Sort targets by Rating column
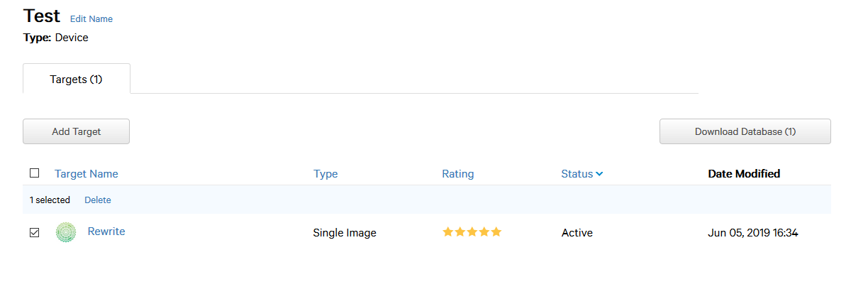Screen dimensions: 868x294 [x=458, y=174]
